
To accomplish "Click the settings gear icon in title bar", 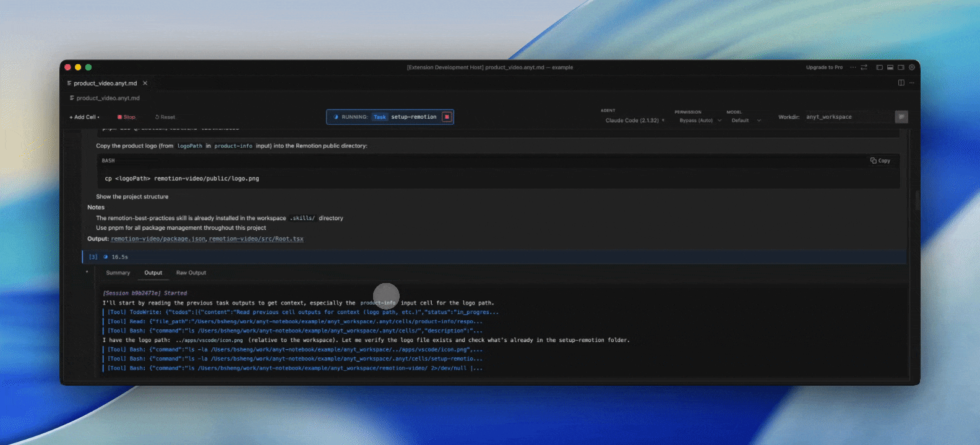I will click(x=911, y=67).
